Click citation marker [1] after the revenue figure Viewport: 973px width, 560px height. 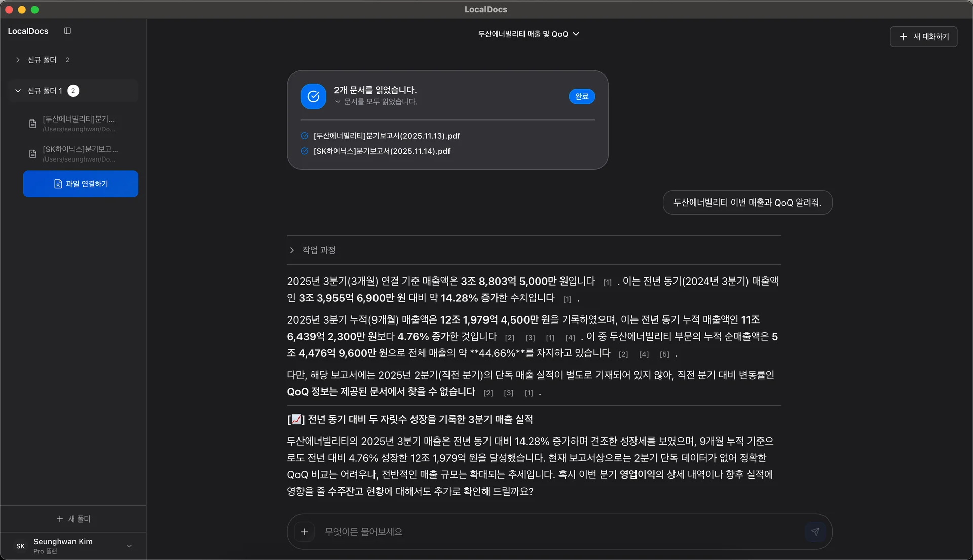[607, 283]
